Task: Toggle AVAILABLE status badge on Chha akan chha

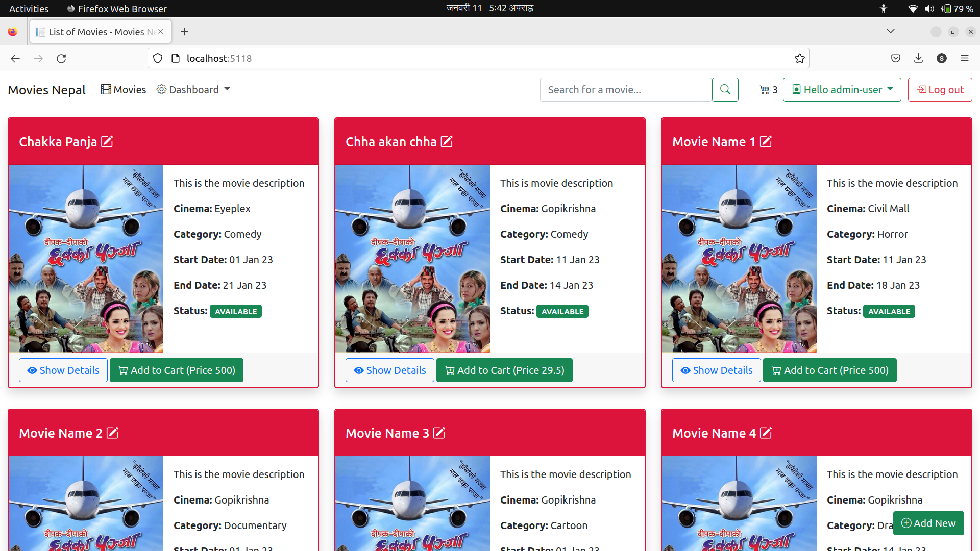Action: coord(561,311)
